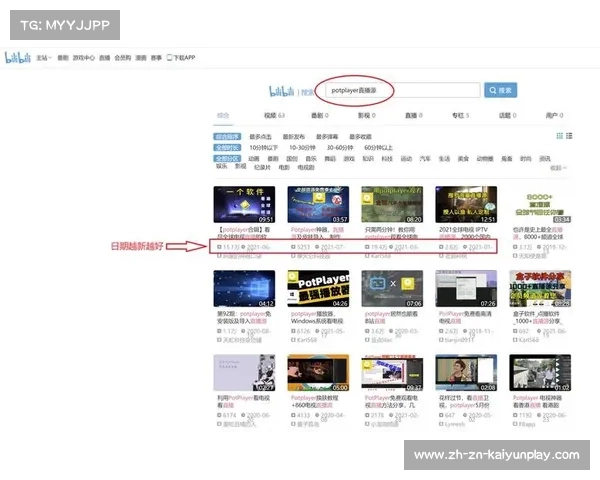Open the 01:02 video thumbnail
Viewport: 600px width, 480px height.
coord(540,373)
